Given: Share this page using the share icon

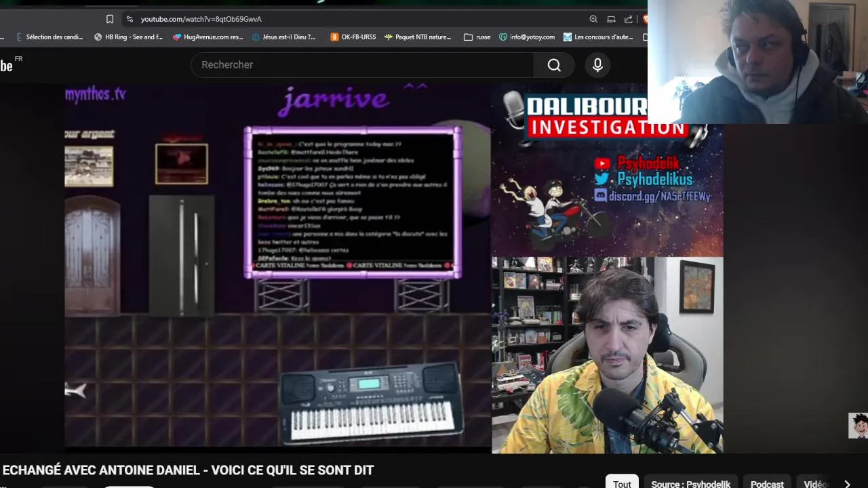Looking at the screenshot, I should (629, 19).
